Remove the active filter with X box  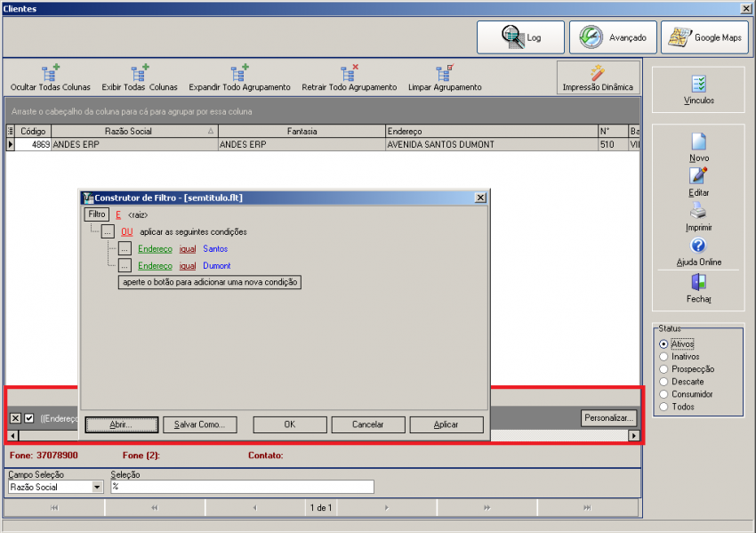coord(15,418)
